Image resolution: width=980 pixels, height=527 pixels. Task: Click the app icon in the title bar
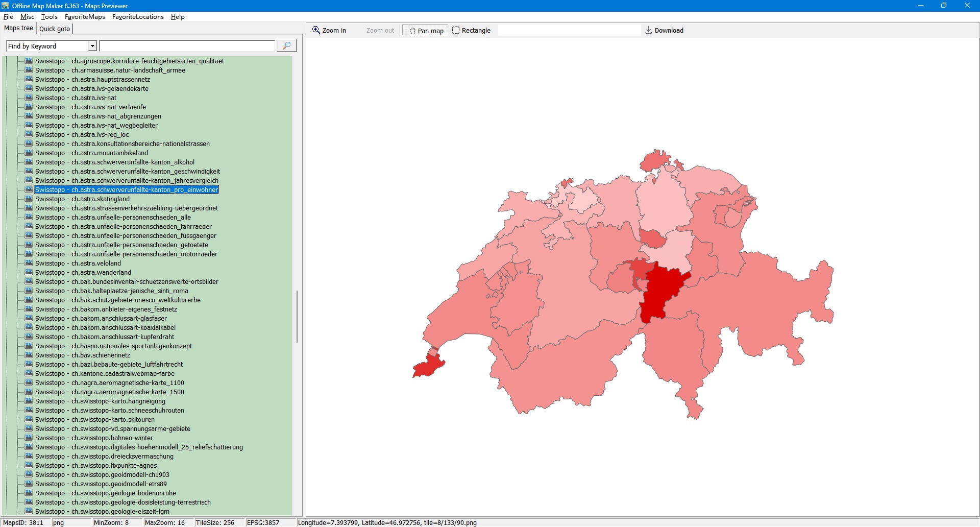coord(5,6)
